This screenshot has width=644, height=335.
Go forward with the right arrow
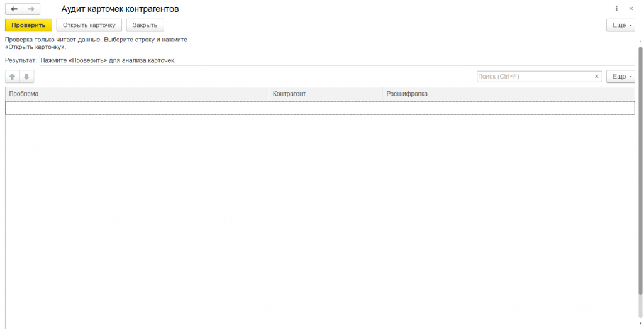tap(31, 9)
